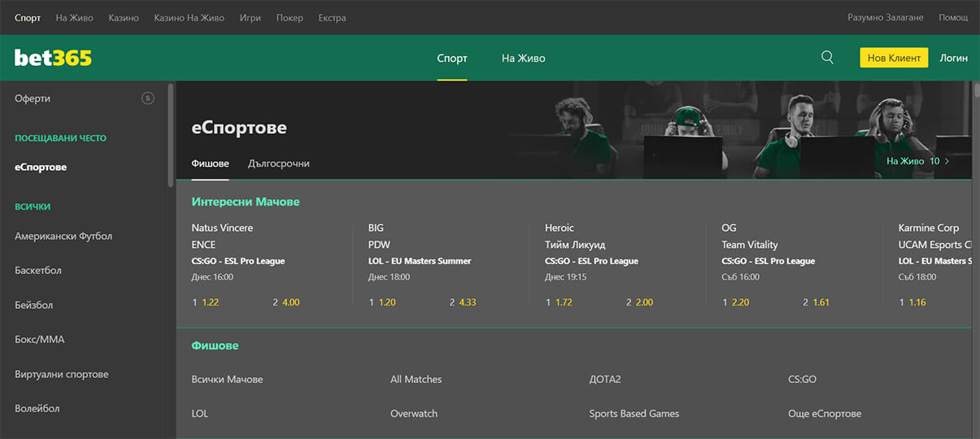980x439 pixels.
Task: Click the sidebar scrollbar thumb
Action: (171, 135)
